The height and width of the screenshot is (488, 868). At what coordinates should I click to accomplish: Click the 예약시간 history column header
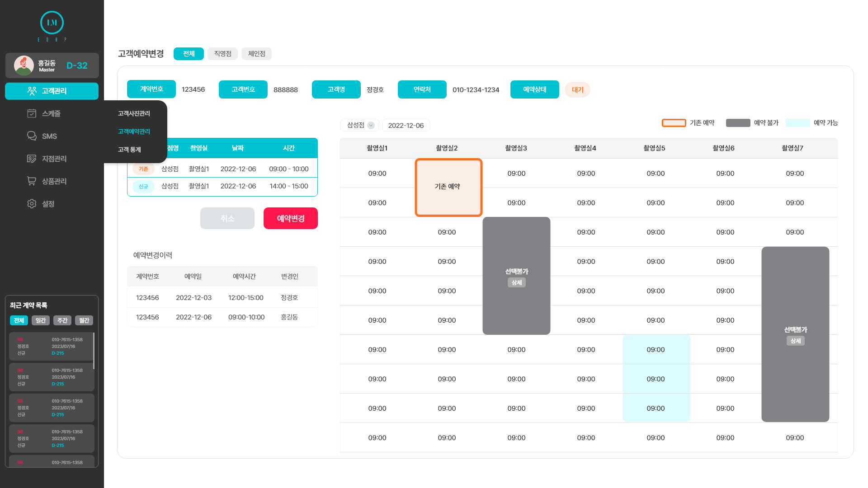[x=244, y=277]
